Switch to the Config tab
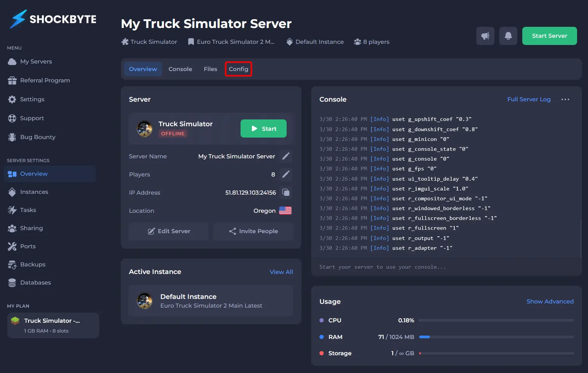The width and height of the screenshot is (588, 373). (x=238, y=69)
